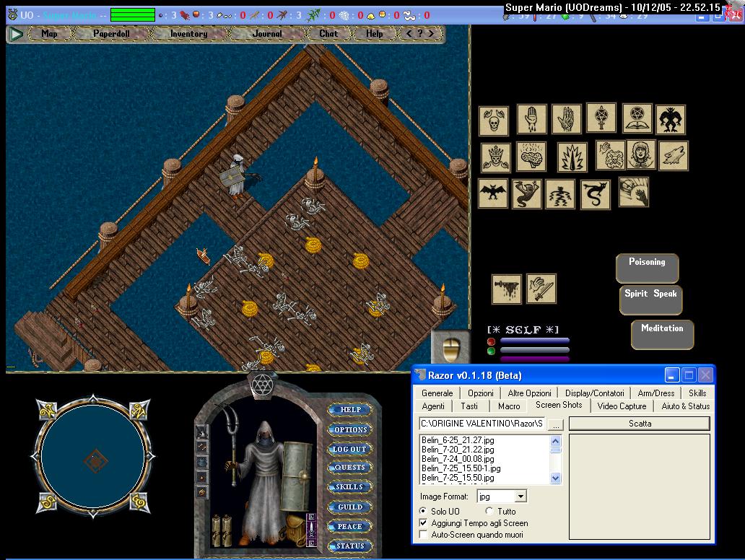Open the Macro tab in Razor
The width and height of the screenshot is (745, 560).
click(x=510, y=406)
